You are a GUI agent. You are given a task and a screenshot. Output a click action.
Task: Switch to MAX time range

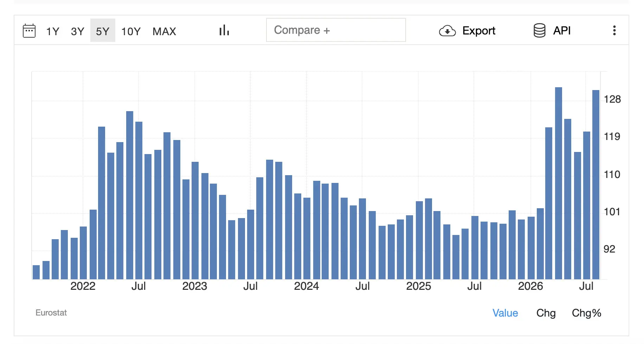point(164,31)
